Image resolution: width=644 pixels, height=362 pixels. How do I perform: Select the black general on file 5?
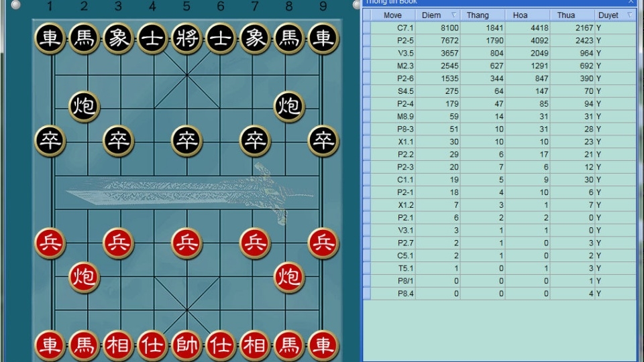pyautogui.click(x=186, y=39)
